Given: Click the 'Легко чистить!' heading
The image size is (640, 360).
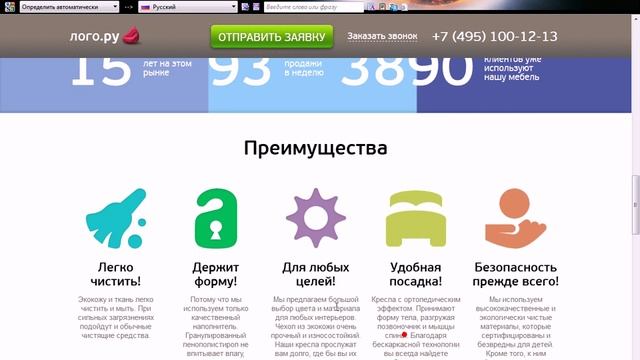Looking at the screenshot, I should tap(116, 274).
